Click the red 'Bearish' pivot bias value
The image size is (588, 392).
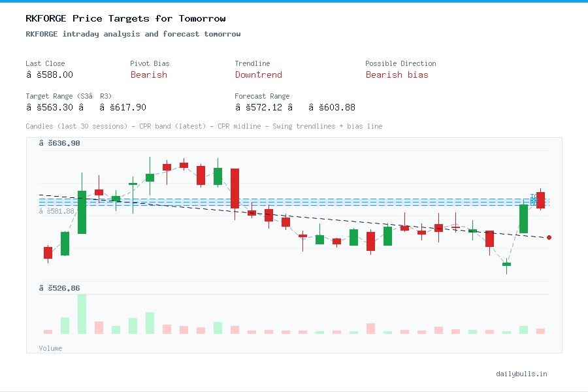pyautogui.click(x=149, y=74)
